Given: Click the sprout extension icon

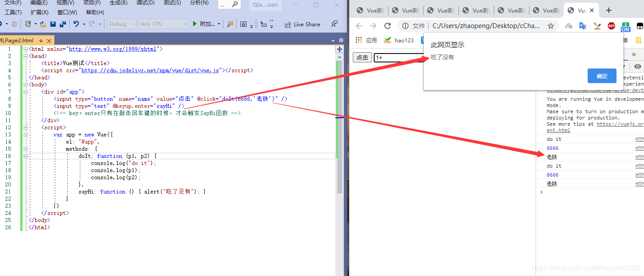Looking at the screenshot, I should click(x=597, y=26).
